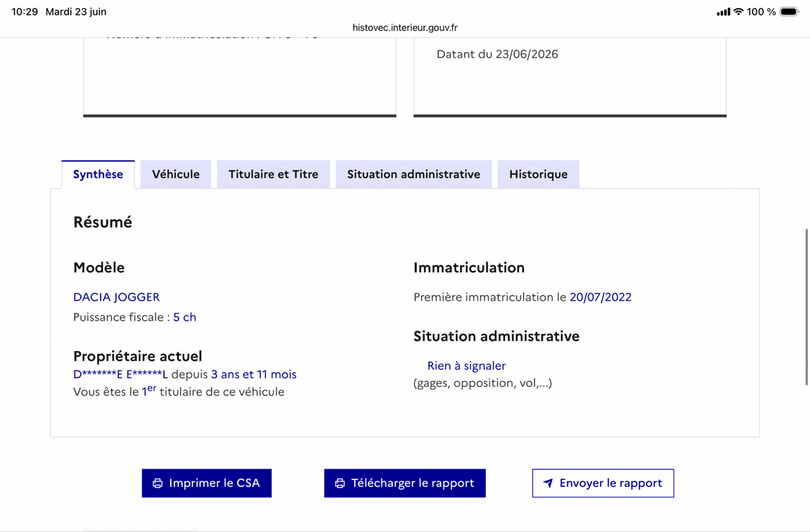Image resolution: width=810 pixels, height=532 pixels.
Task: Click the Modèle heading
Action: tap(99, 268)
